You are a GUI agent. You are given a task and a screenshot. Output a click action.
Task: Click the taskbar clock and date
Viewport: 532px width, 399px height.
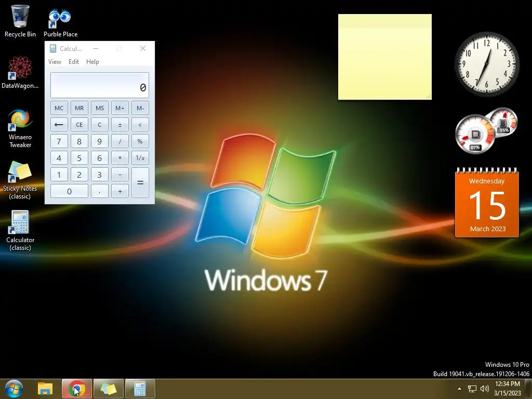pyautogui.click(x=507, y=389)
